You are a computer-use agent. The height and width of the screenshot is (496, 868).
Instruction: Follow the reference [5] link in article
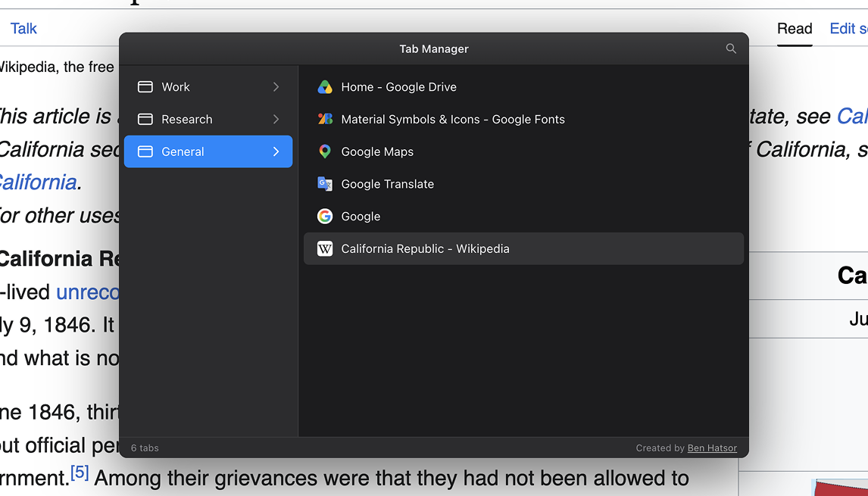coord(80,473)
